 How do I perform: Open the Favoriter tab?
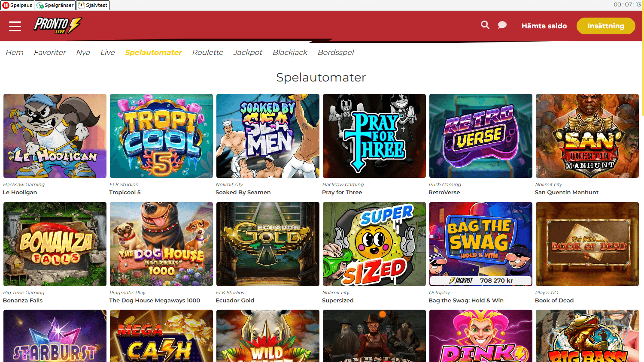point(50,52)
